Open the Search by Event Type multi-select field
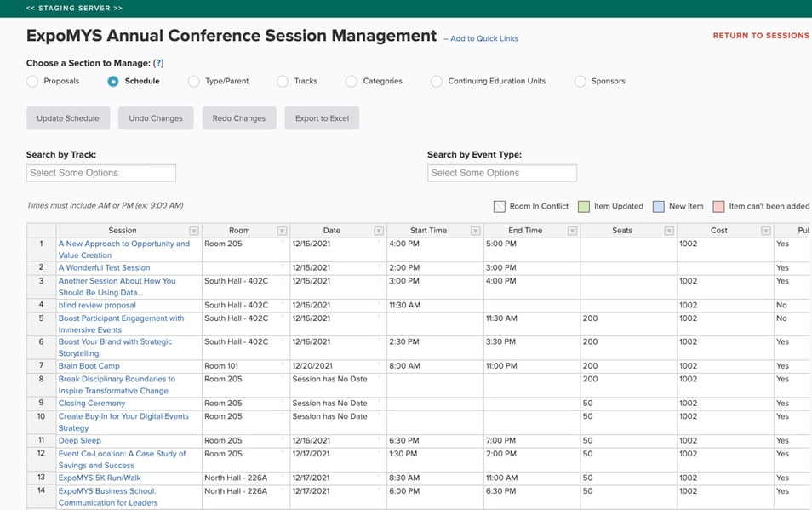 pos(502,173)
